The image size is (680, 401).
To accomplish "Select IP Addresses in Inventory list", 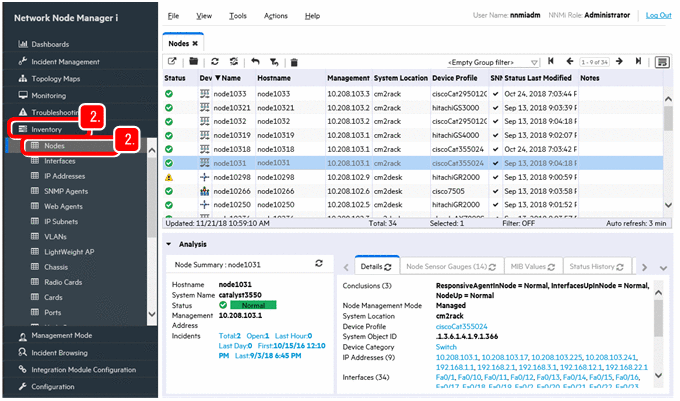I will 66,175.
